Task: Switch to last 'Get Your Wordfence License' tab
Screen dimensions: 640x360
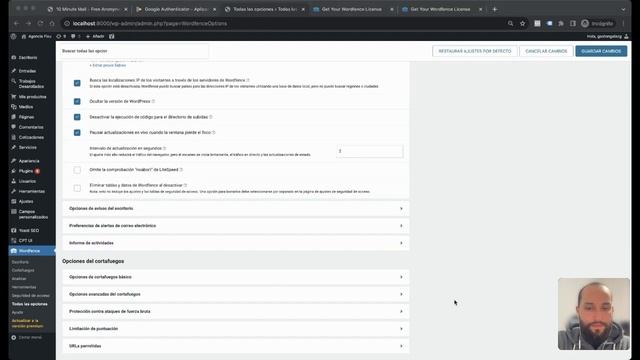Action: (x=442, y=9)
